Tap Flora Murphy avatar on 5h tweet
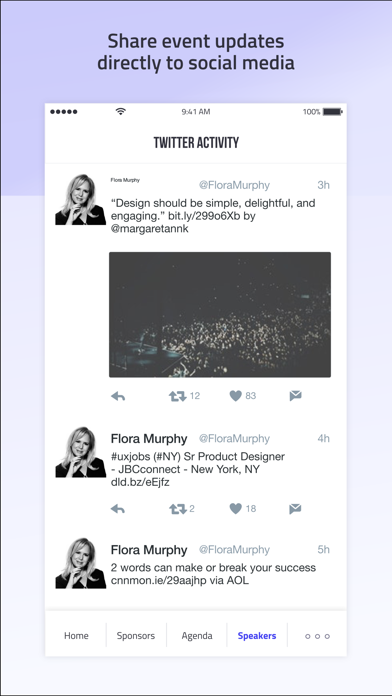The image size is (392, 696). 81,563
